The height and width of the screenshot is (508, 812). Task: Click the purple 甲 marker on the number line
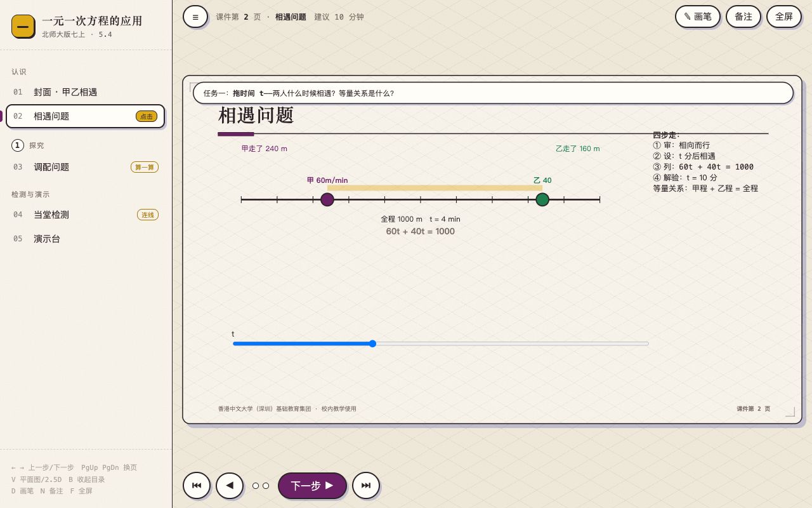[x=327, y=199]
